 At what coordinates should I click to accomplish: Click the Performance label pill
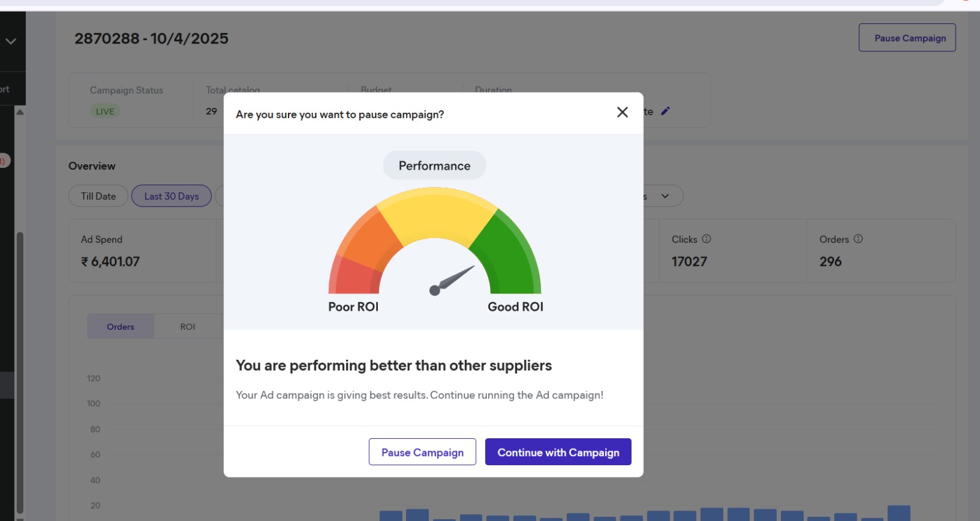tap(434, 165)
